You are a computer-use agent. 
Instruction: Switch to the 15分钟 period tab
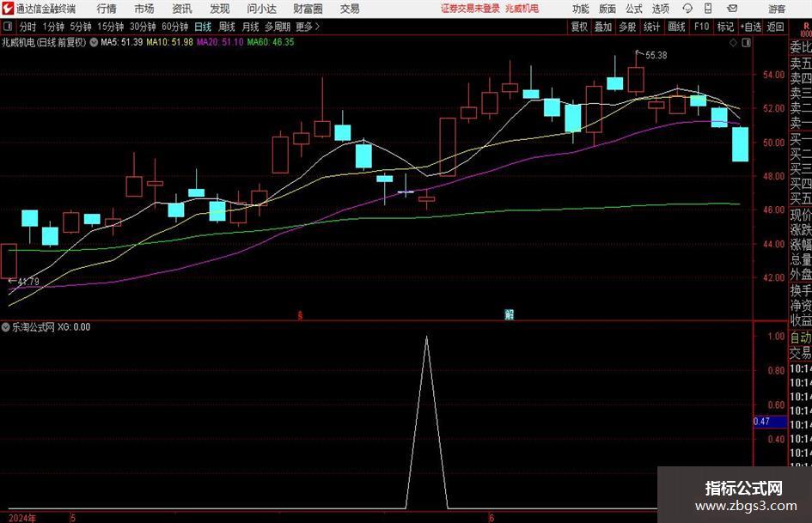111,27
